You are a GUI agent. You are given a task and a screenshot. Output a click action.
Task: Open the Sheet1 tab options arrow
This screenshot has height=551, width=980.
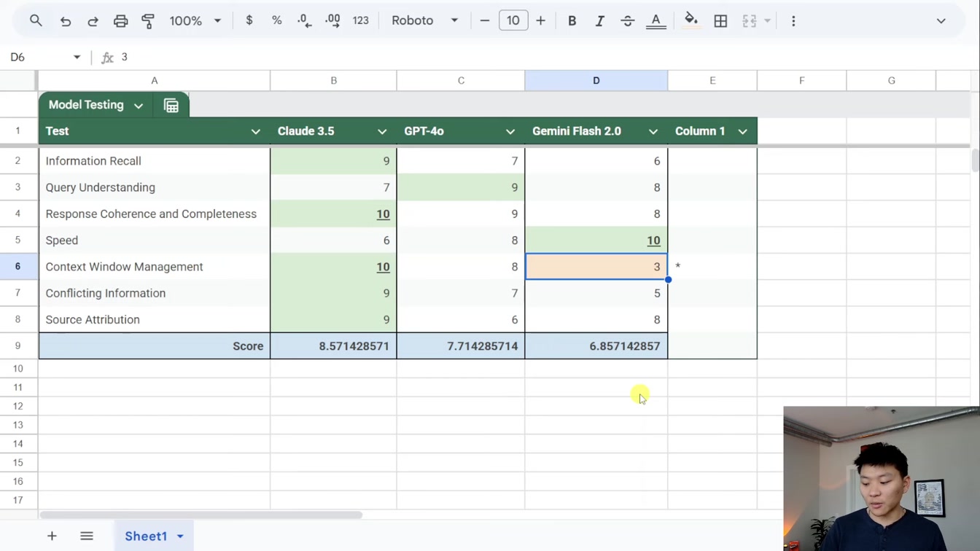pyautogui.click(x=180, y=536)
